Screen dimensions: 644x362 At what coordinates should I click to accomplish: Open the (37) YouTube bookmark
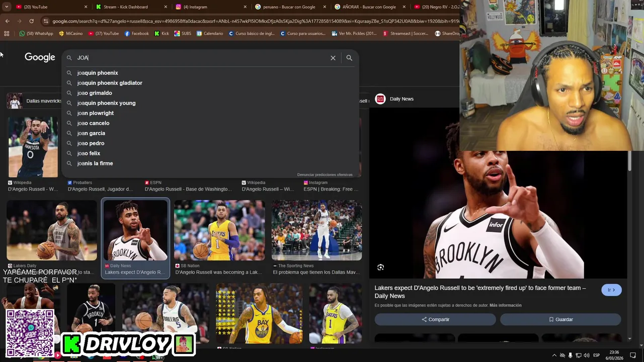coord(104,34)
